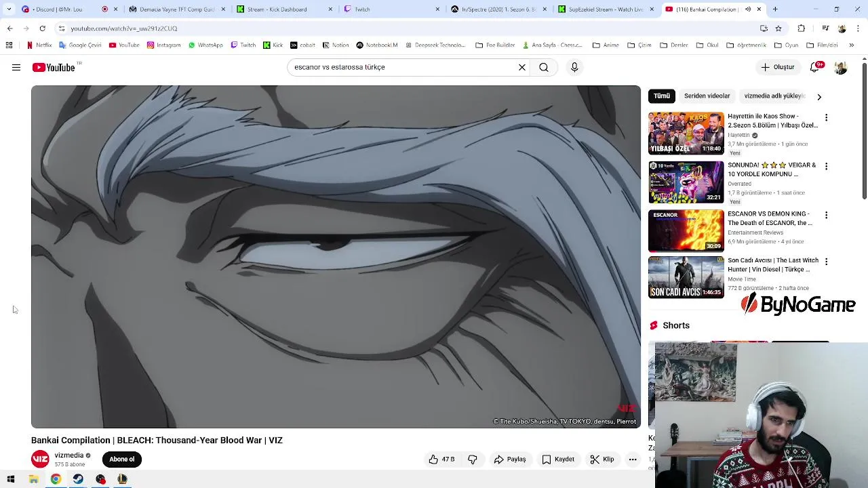Go to YouTube home via logo
Image resolution: width=868 pixels, height=488 pixels.
click(x=54, y=67)
